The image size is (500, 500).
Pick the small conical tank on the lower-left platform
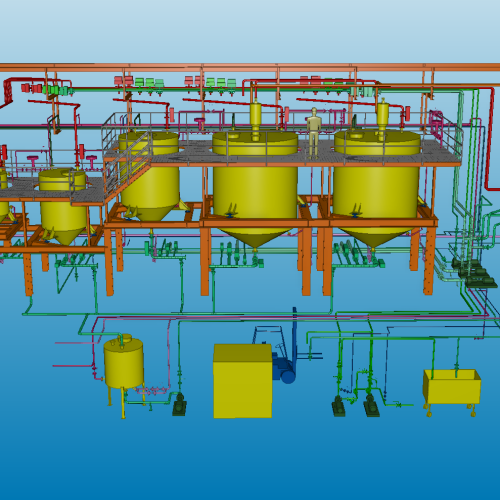[63, 207]
